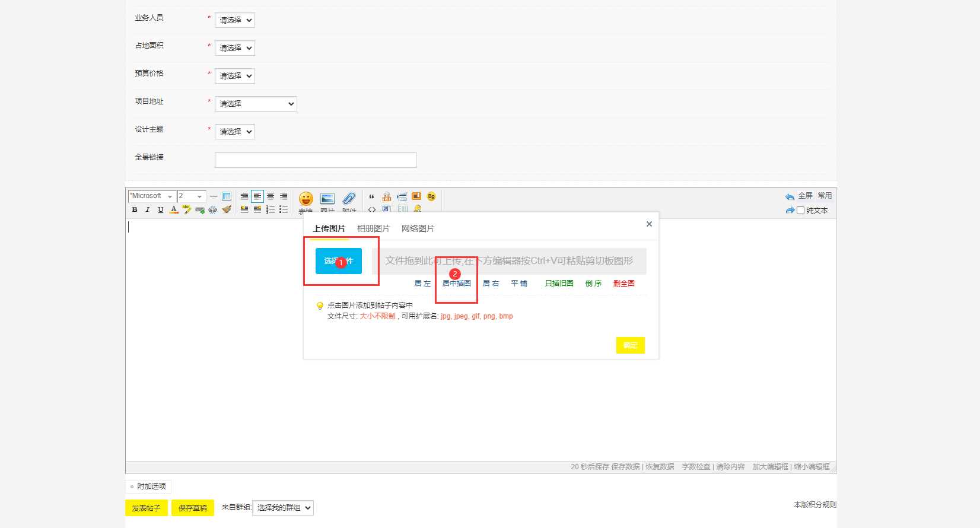Viewport: 980px width, 528px height.
Task: Click 缩小编辑框 to shrink the editor
Action: [x=812, y=467]
